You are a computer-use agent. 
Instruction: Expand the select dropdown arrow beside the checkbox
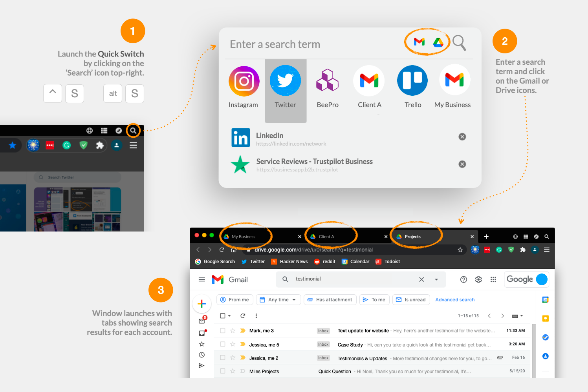coord(229,316)
